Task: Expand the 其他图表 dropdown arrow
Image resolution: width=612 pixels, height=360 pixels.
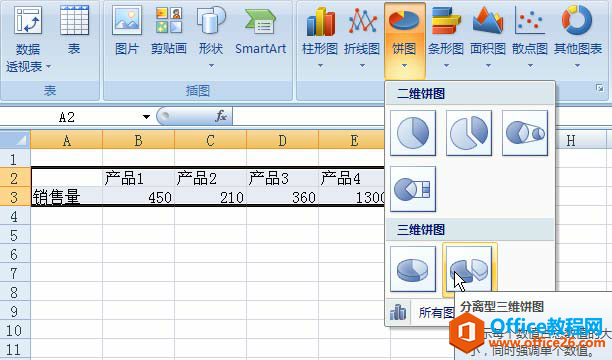Action: click(x=577, y=66)
